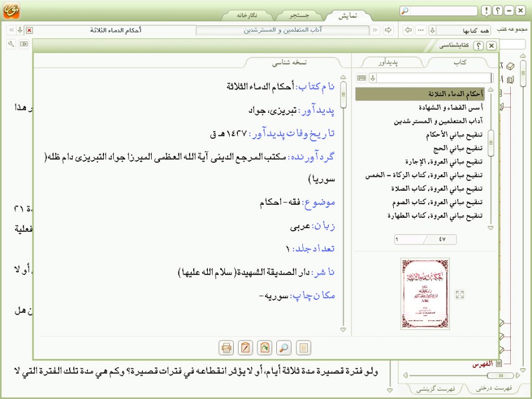Click the top search input field
The image size is (532, 399).
pos(443,11)
